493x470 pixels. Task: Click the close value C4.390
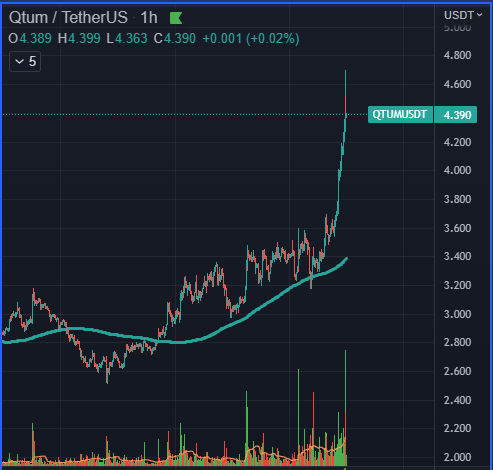point(175,39)
